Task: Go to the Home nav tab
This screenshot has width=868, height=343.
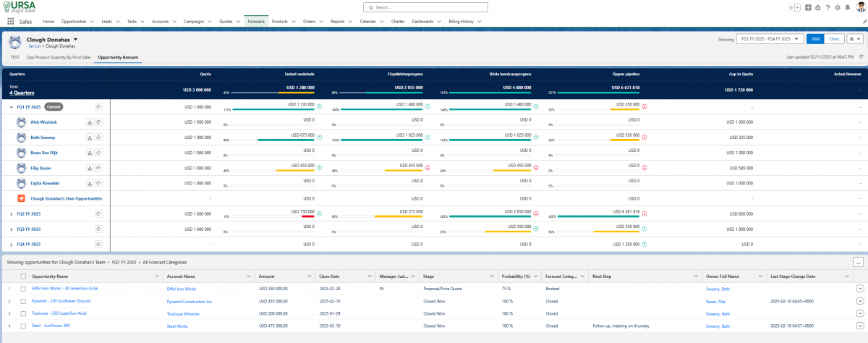Action: point(48,22)
